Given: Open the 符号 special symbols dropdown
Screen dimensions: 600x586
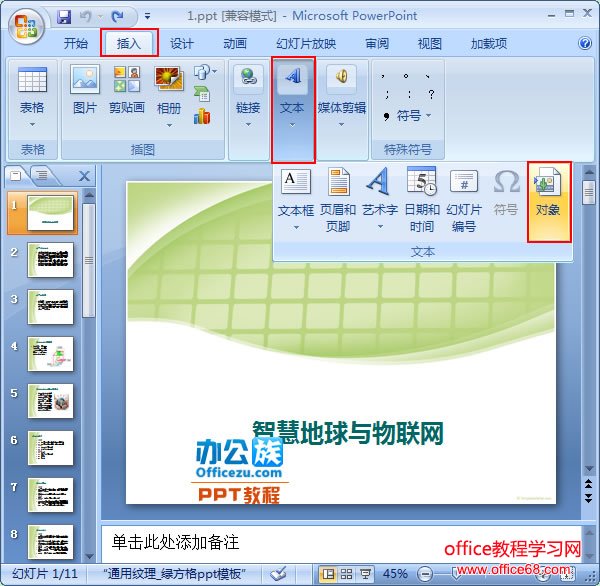Looking at the screenshot, I should click(414, 115).
